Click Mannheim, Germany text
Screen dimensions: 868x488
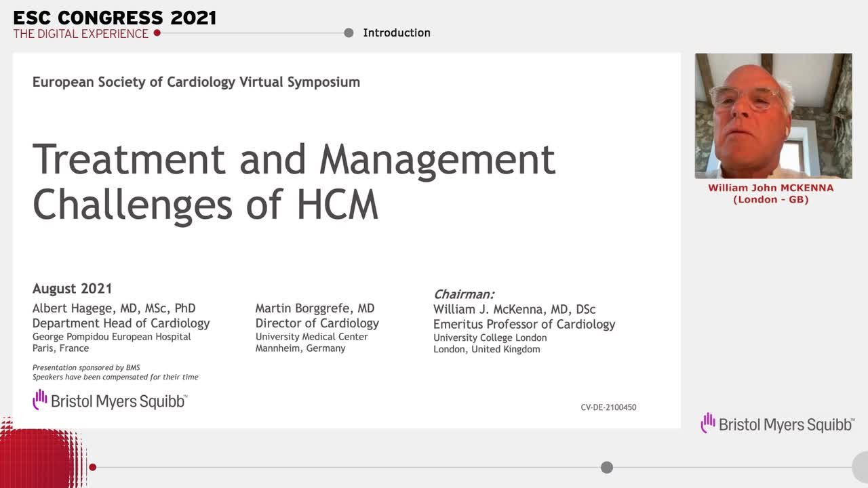(300, 348)
